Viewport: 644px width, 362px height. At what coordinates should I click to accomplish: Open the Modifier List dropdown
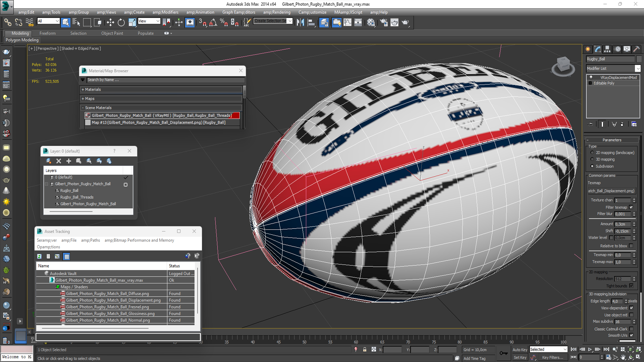(x=638, y=68)
